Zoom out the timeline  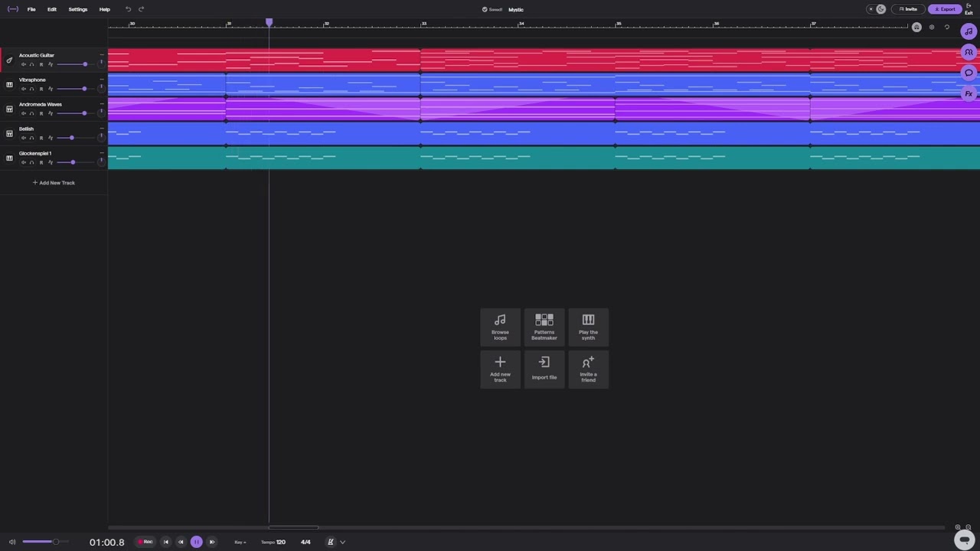[x=969, y=527]
